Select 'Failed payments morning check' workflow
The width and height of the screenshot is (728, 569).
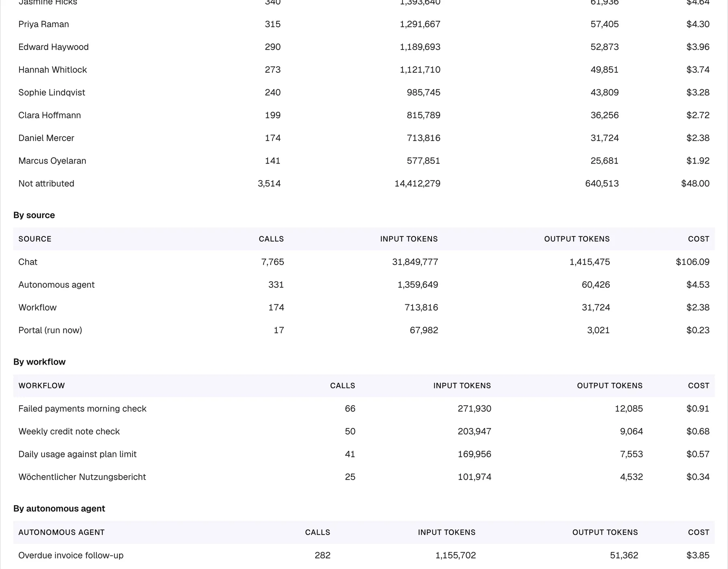(83, 409)
